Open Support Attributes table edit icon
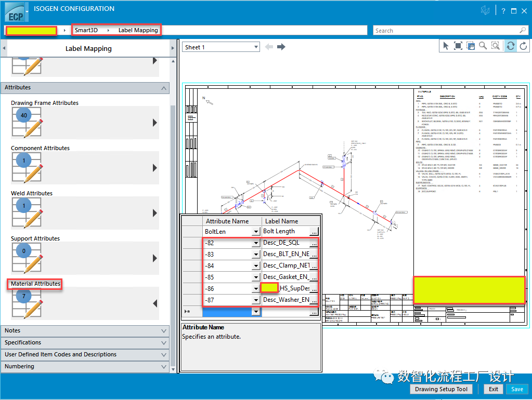Screen dimensions: 532x400 (x=27, y=258)
